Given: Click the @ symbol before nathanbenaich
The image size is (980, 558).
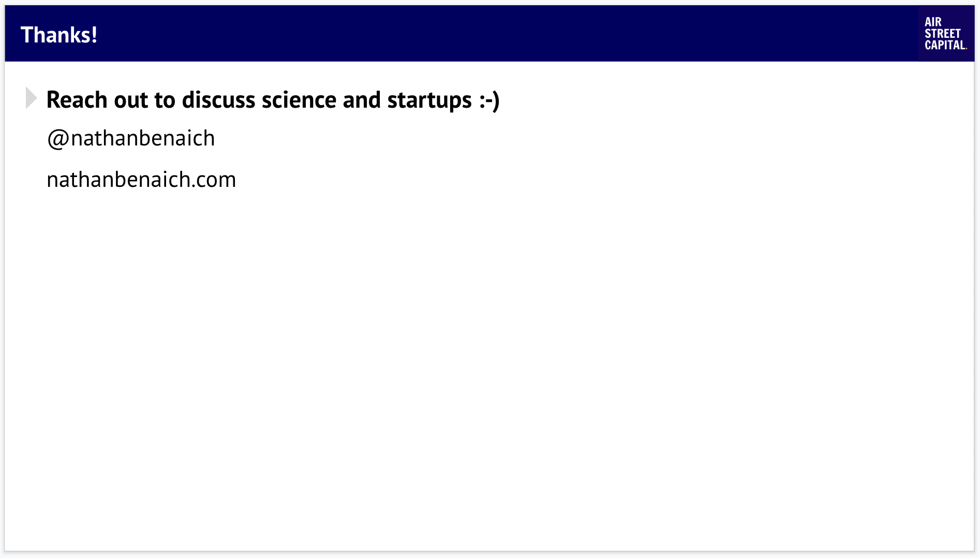Looking at the screenshot, I should [58, 139].
